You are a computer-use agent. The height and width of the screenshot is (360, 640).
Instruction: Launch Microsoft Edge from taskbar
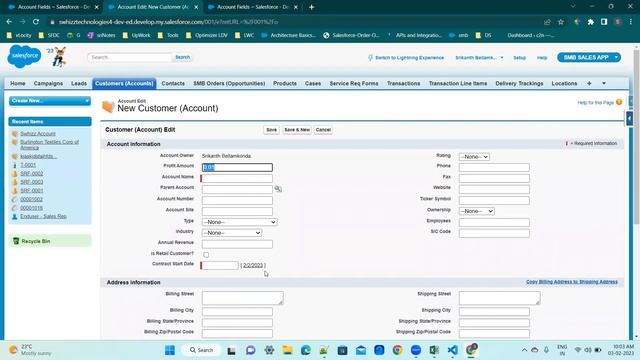point(306,350)
